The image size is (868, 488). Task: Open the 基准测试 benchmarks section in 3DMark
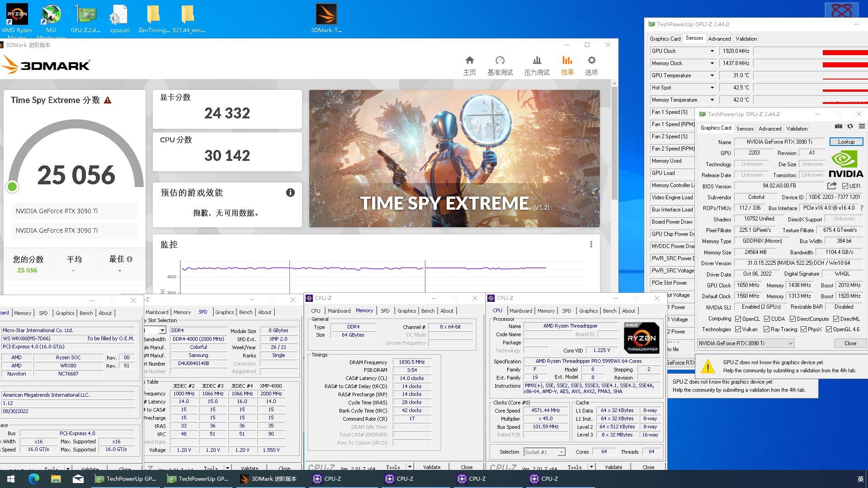500,66
